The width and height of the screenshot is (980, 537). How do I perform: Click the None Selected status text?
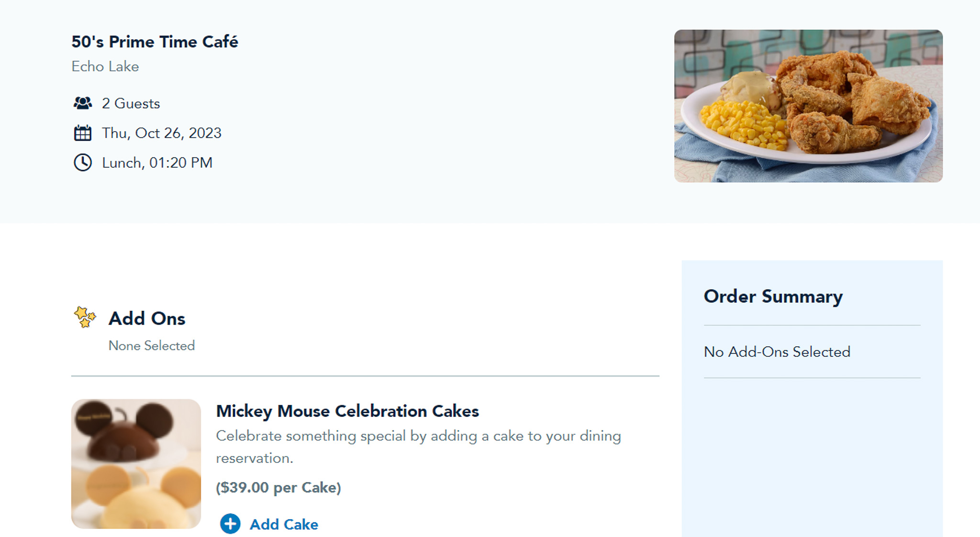pos(151,346)
